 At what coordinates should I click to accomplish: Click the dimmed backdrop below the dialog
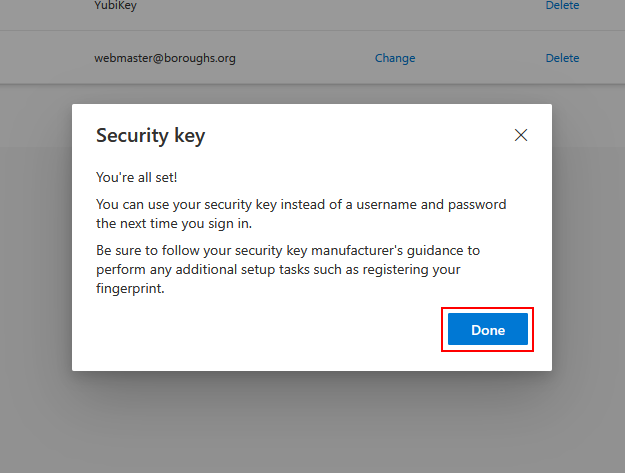click(x=312, y=420)
